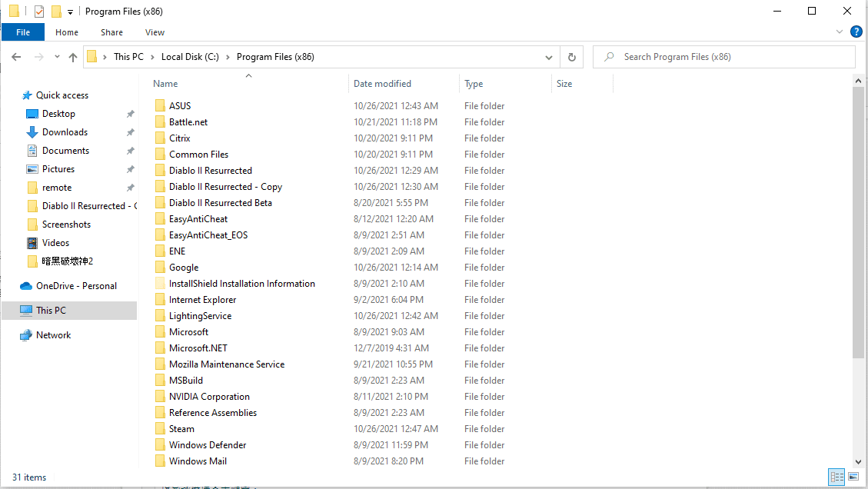The image size is (868, 489).
Task: Select the Steam folder icon
Action: click(160, 428)
